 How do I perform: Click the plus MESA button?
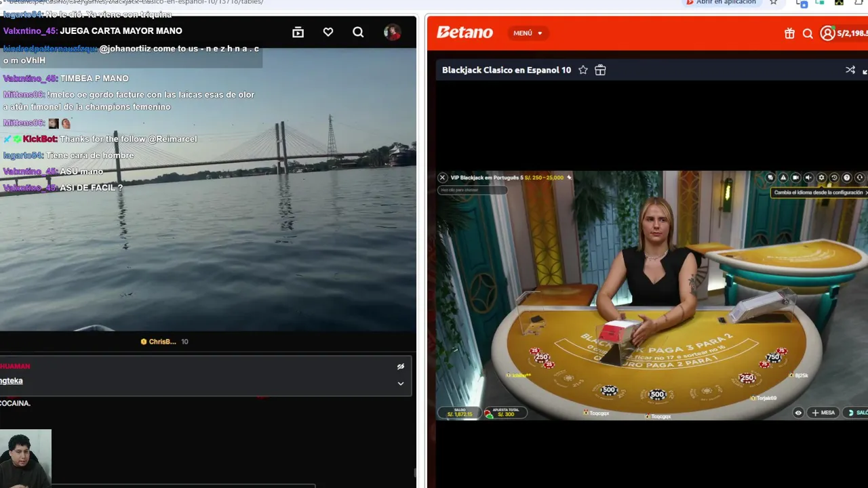824,412
